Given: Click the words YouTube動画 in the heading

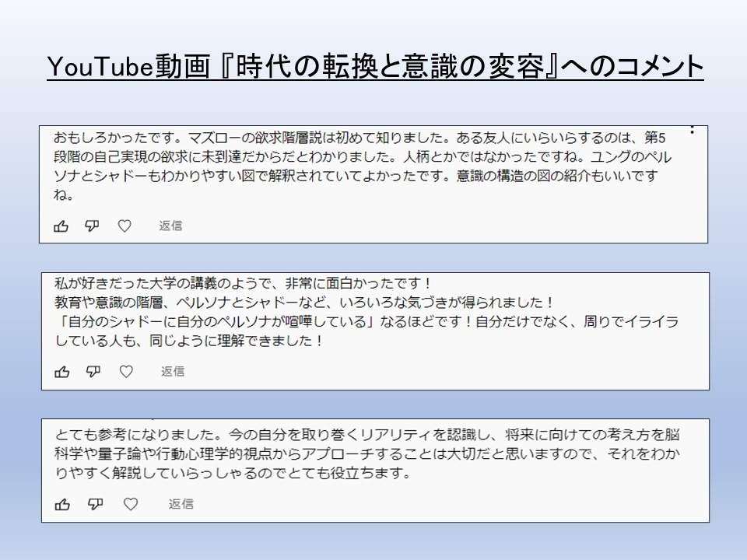Looking at the screenshot, I should pyautogui.click(x=128, y=67).
